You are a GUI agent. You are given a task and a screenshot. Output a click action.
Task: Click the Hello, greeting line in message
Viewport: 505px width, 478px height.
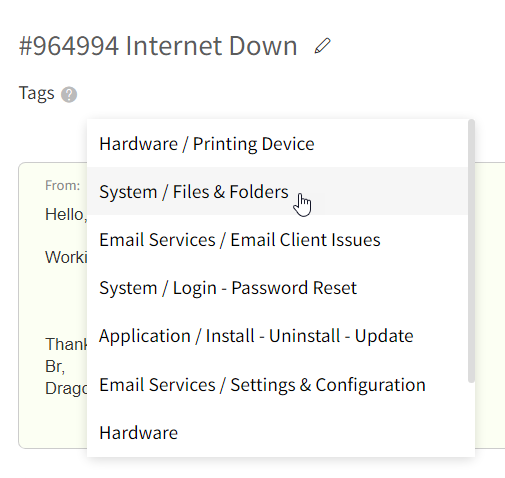(x=66, y=214)
